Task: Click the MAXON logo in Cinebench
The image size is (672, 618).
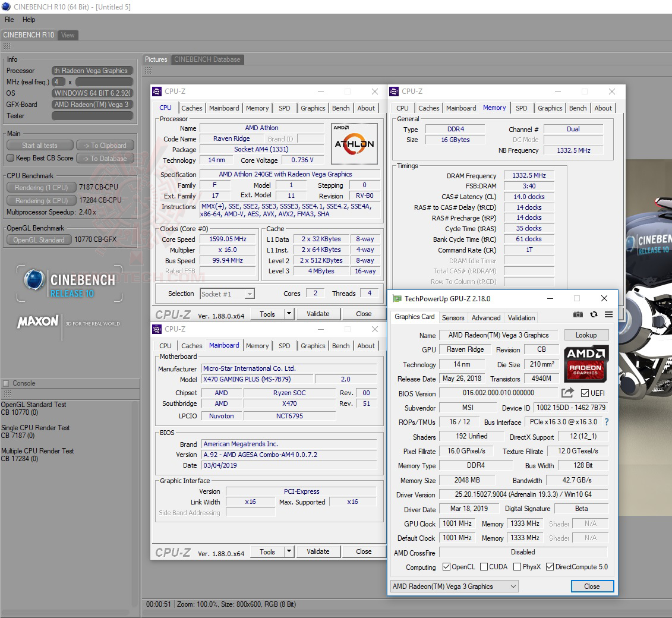Action: click(x=38, y=323)
